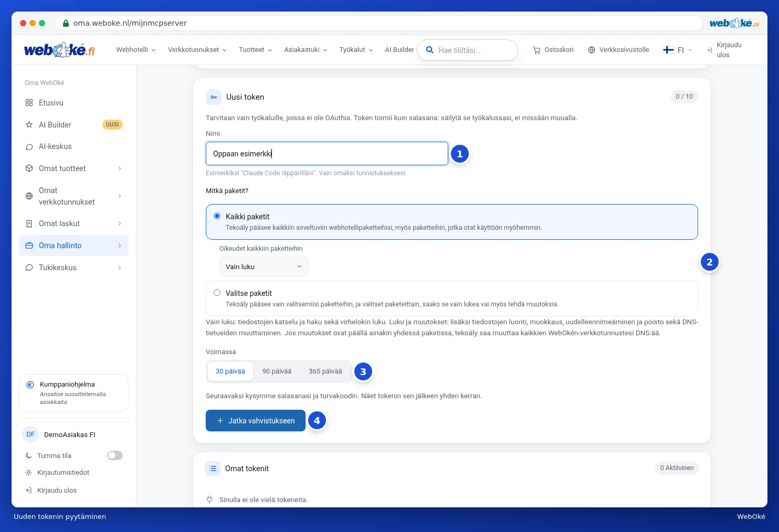The height and width of the screenshot is (532, 779).
Task: Click the Verkkosivustolle globe icon
Action: point(592,50)
